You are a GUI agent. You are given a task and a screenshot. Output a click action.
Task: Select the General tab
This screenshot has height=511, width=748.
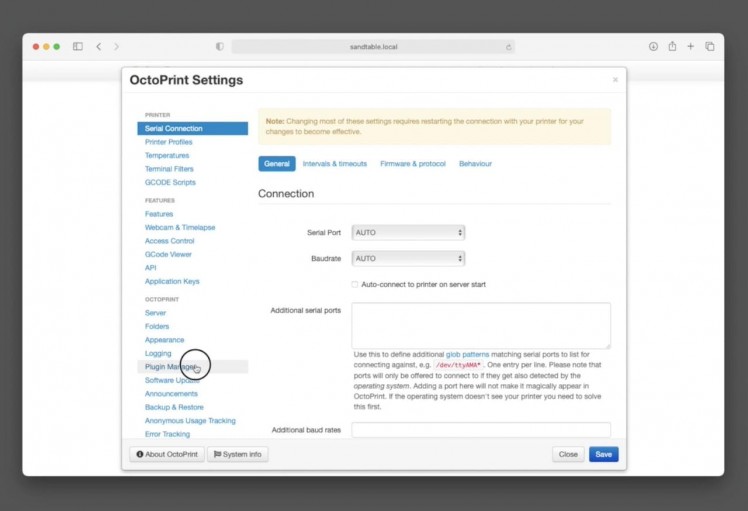tap(277, 164)
